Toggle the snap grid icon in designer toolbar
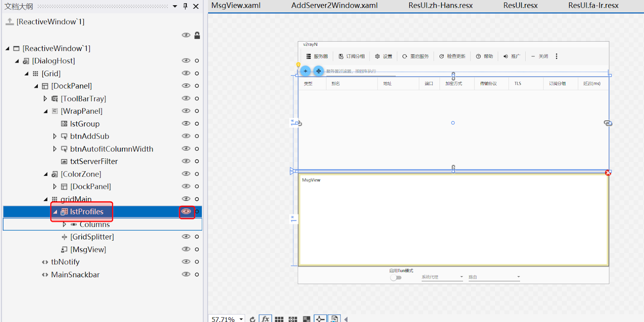Screen dimensions: 644x322 293,319
